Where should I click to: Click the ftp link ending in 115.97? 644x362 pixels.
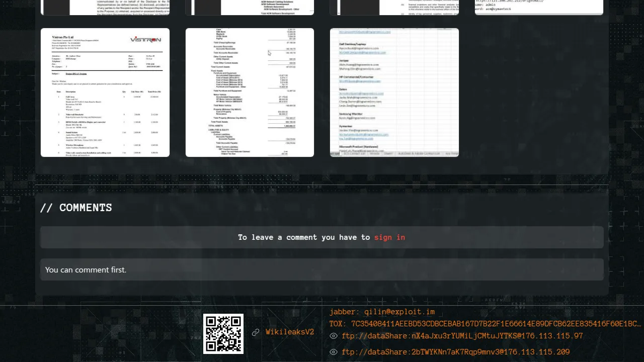(x=462, y=336)
